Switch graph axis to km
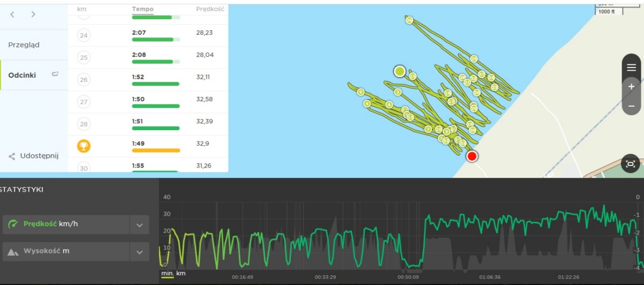 (181, 274)
